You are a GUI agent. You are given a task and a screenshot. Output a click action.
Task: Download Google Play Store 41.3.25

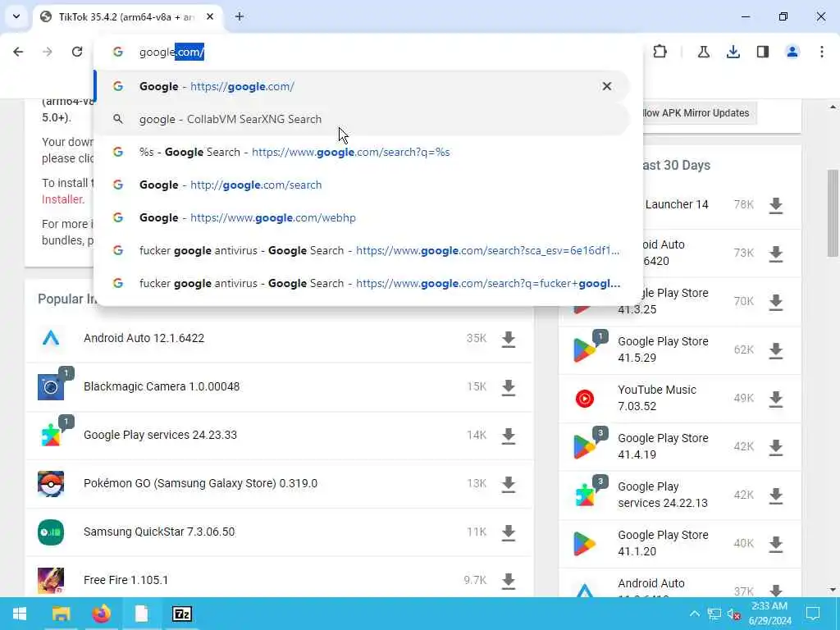click(x=776, y=302)
